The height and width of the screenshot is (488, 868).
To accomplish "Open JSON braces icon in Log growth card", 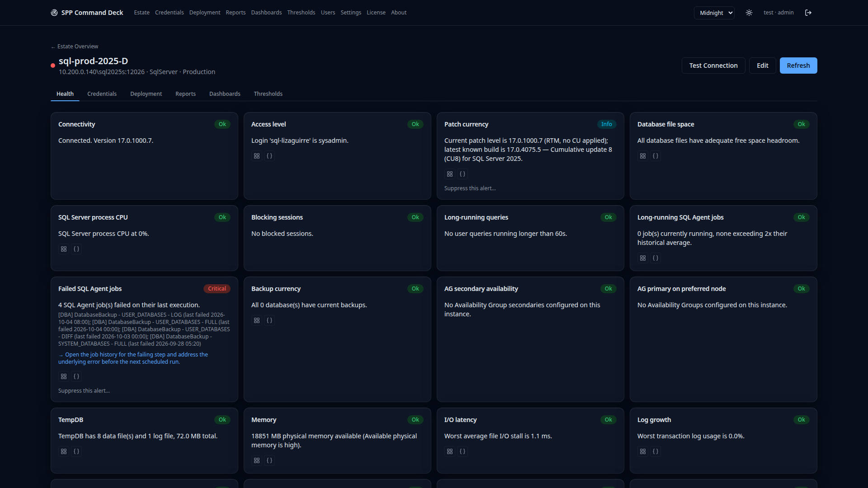I will point(656,451).
